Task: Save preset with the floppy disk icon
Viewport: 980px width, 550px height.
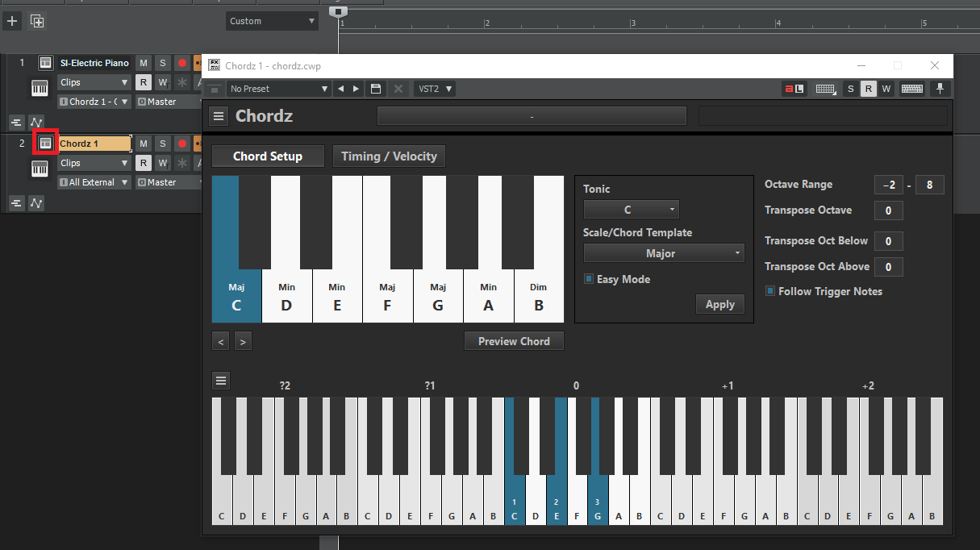Action: (x=375, y=89)
